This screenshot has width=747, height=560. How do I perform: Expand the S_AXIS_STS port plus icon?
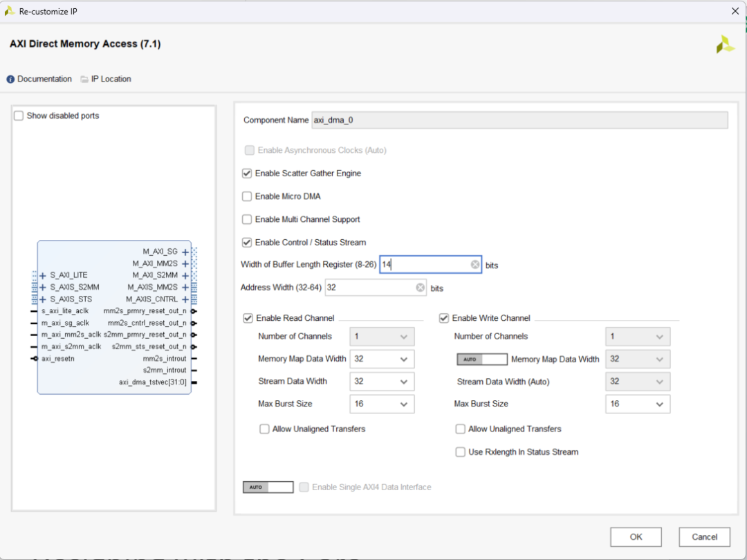tap(43, 299)
